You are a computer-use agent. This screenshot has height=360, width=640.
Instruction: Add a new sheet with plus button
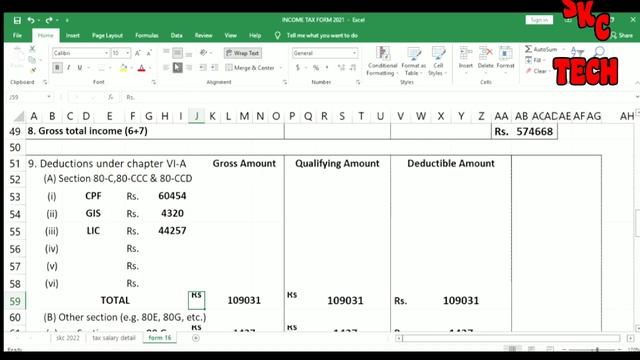(x=196, y=338)
